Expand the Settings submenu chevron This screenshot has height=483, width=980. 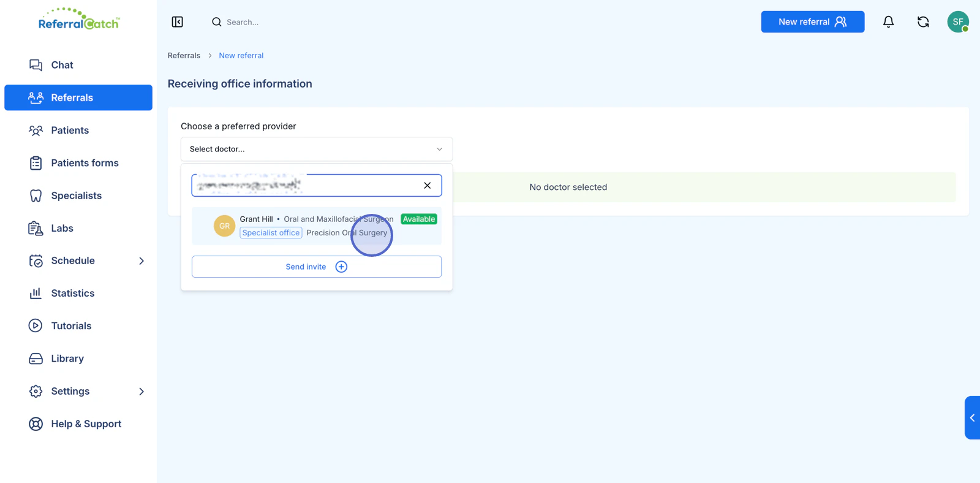coord(141,391)
